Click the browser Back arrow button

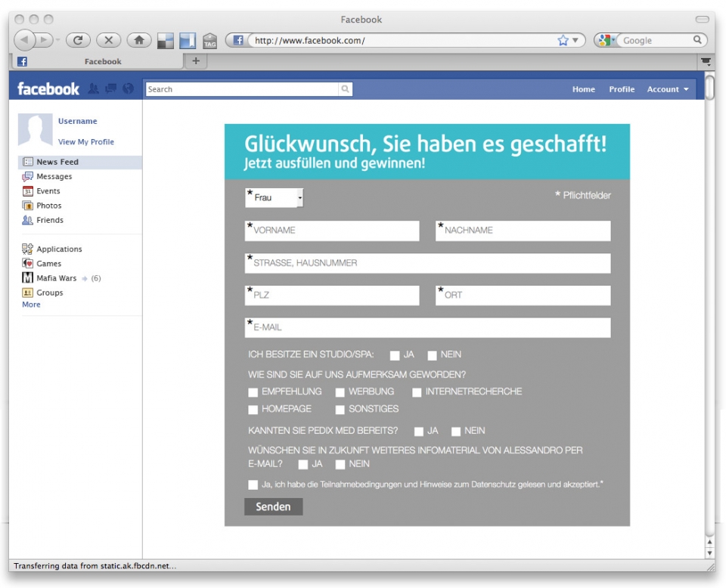24,40
